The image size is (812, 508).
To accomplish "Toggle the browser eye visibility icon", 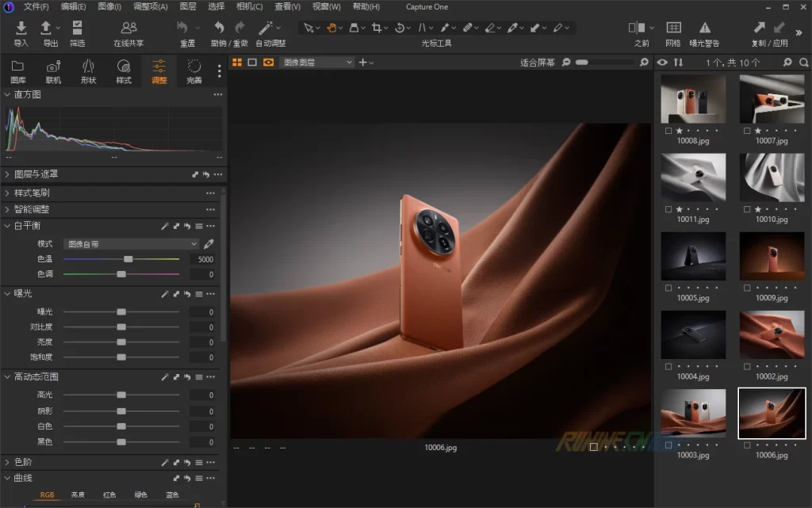I will pos(663,62).
